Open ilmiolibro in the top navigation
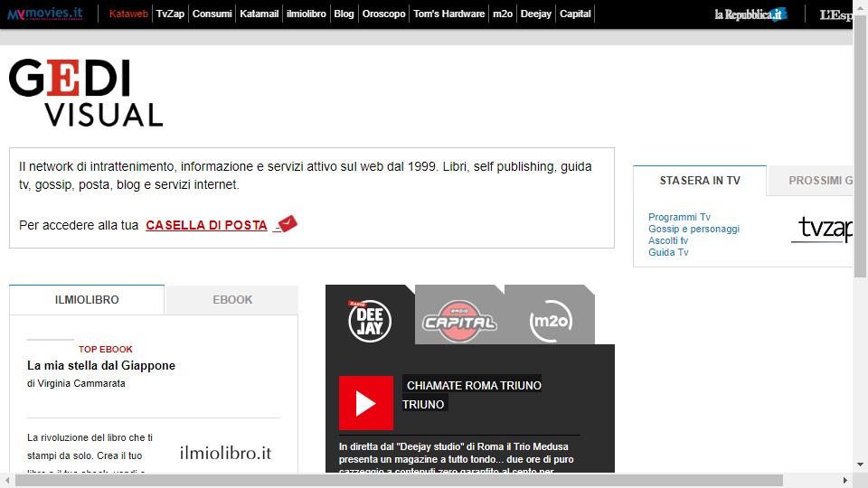Screen dimensions: 868x488 click(307, 14)
